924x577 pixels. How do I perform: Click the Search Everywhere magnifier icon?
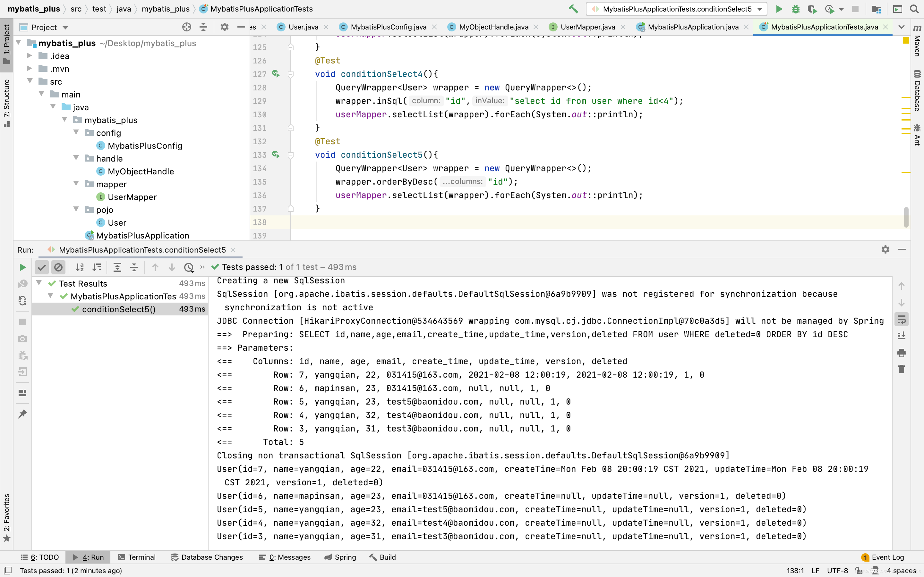pyautogui.click(x=914, y=9)
